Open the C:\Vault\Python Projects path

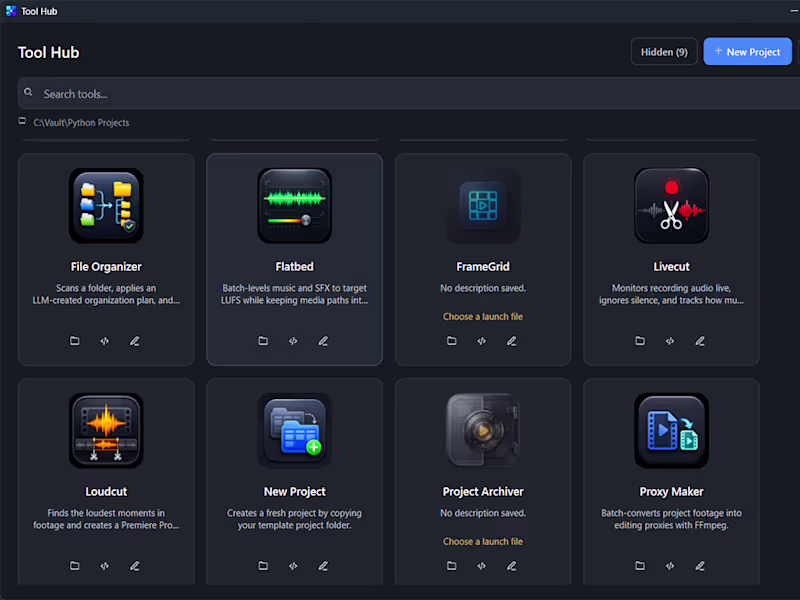coord(81,122)
